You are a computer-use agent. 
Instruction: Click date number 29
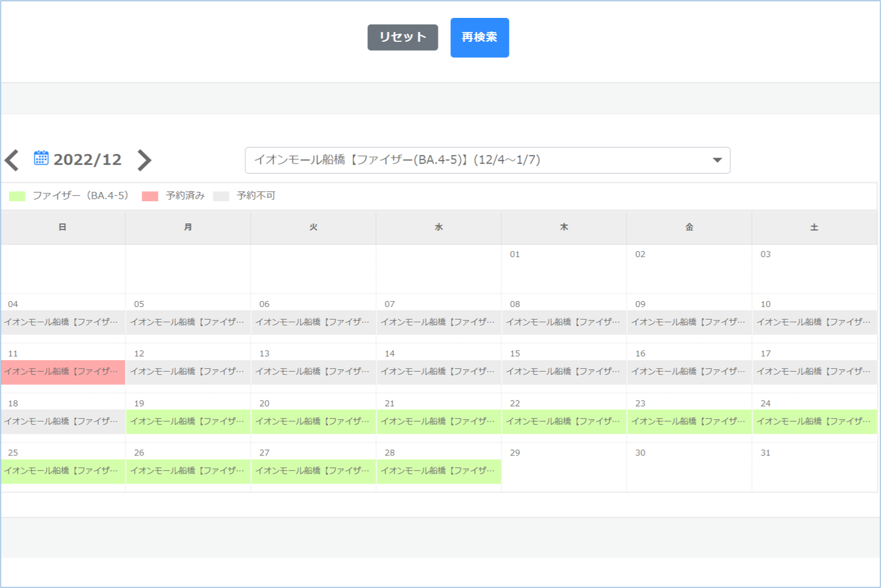pos(515,453)
